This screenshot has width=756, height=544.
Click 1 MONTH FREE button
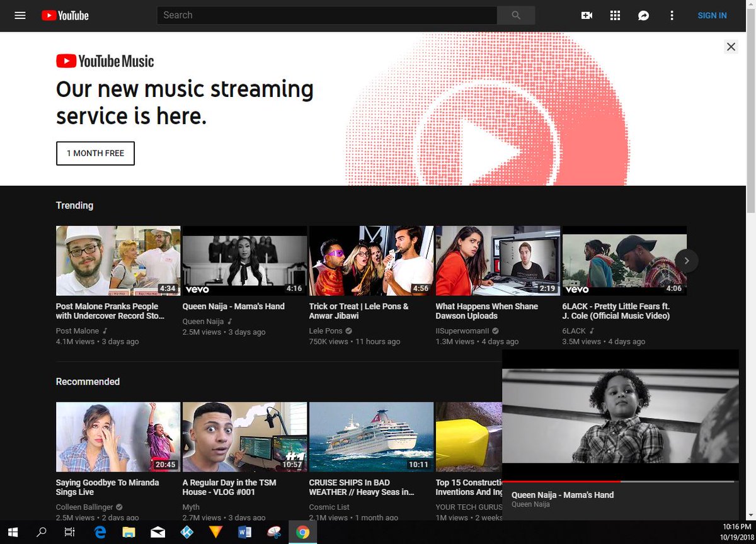[95, 153]
